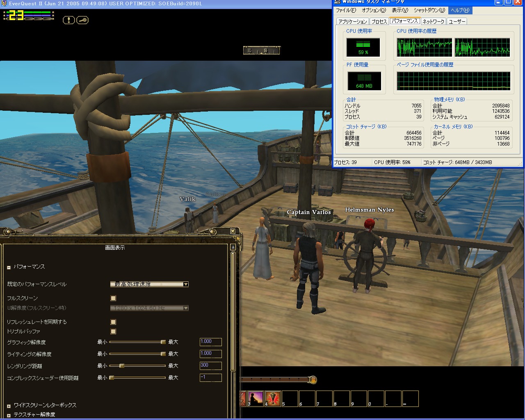Click the コンプレックスシェーダー使用距離 value field showing -1
This screenshot has width=525, height=420.
211,378
